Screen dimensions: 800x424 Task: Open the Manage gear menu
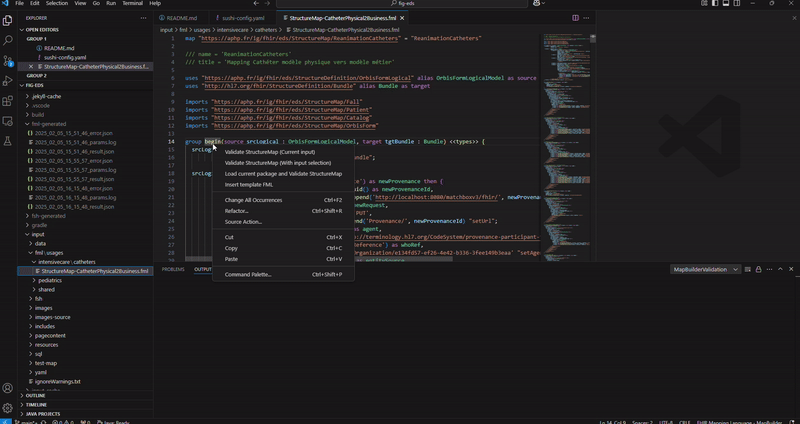click(8, 408)
